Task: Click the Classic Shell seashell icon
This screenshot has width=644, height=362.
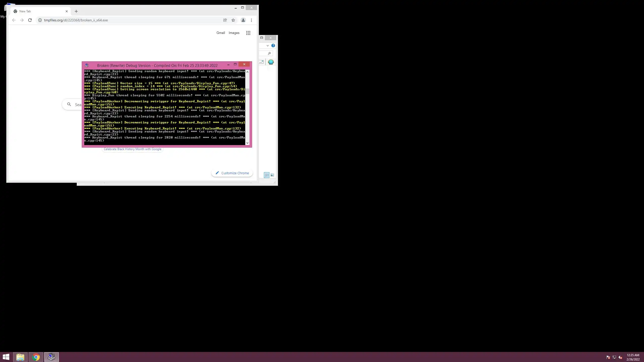Action: (271, 62)
